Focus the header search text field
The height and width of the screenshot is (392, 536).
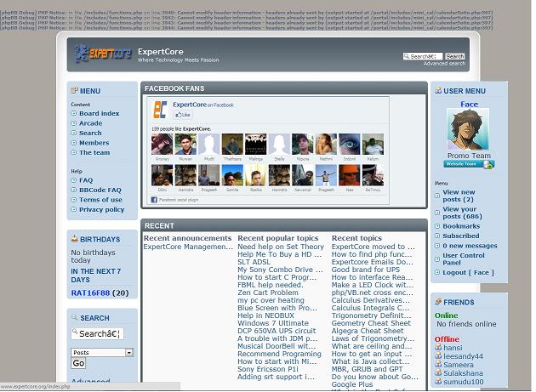423,56
